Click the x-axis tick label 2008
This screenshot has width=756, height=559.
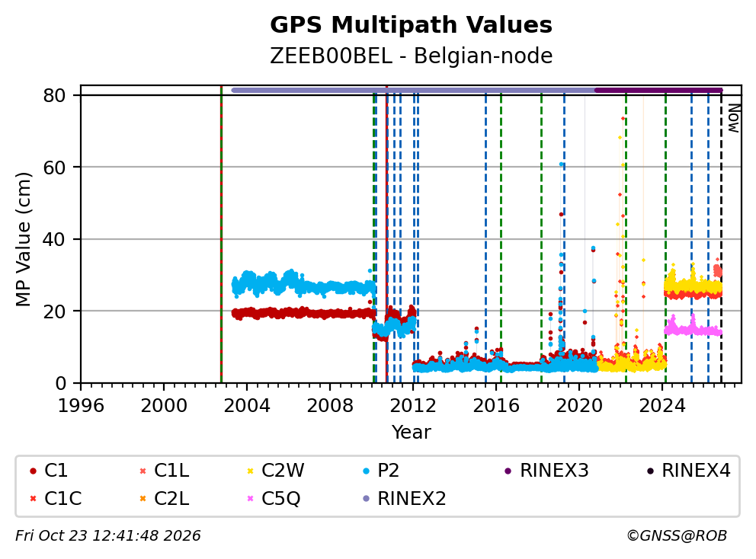[330, 406]
